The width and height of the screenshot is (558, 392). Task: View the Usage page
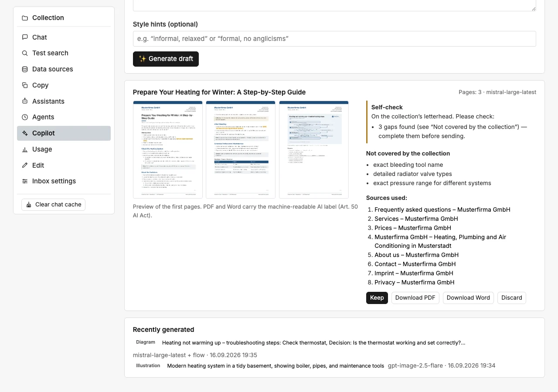click(64, 149)
